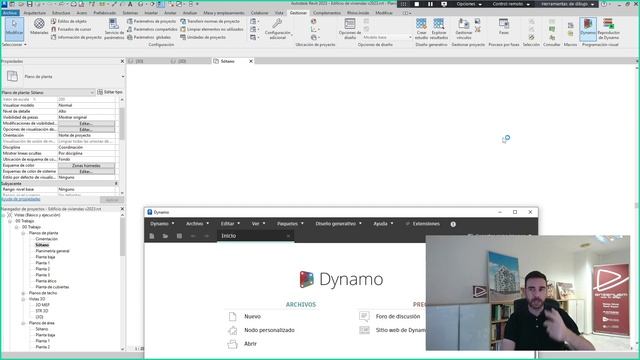Switch to the Estructura ribbon tab
Screen dimensions: 640x360
(61, 13)
